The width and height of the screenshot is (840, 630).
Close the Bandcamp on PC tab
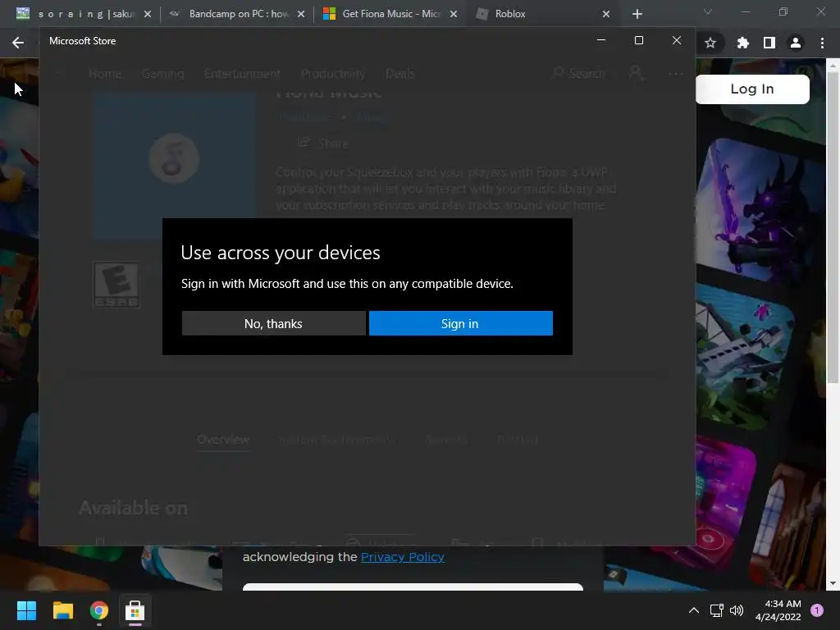pyautogui.click(x=301, y=14)
